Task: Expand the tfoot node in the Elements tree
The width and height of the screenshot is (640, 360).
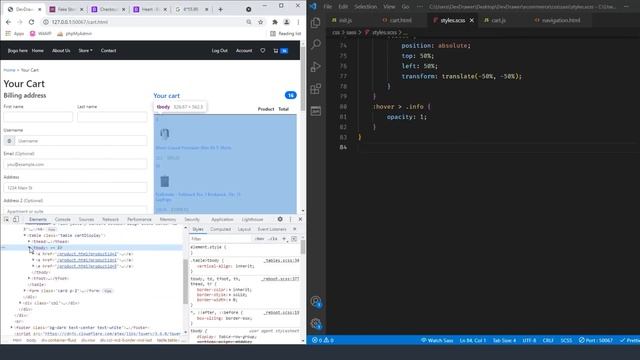Action: (29, 278)
